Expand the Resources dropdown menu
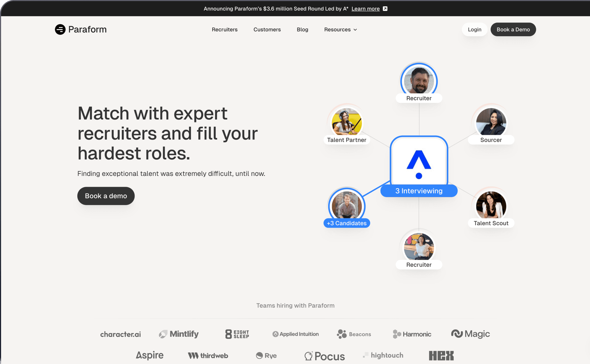Screen dimensions: 590x364 [x=341, y=29]
